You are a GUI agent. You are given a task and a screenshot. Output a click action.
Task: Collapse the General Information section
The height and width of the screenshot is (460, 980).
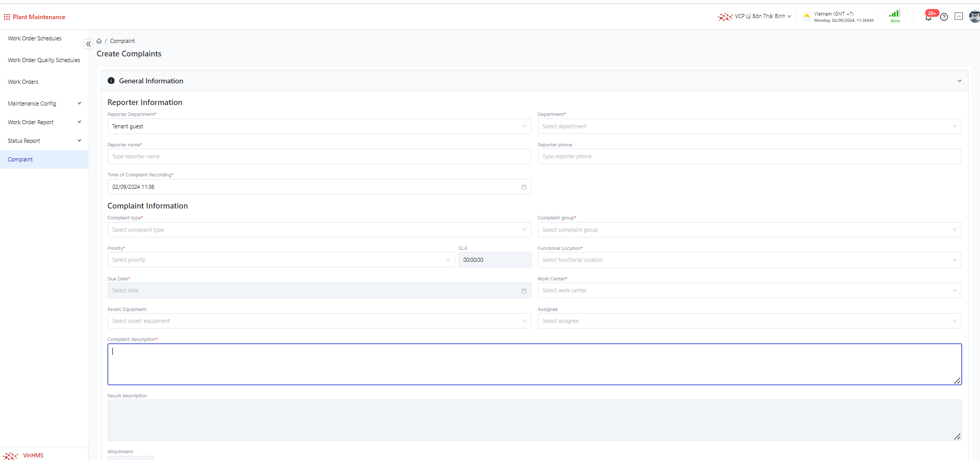pos(959,81)
